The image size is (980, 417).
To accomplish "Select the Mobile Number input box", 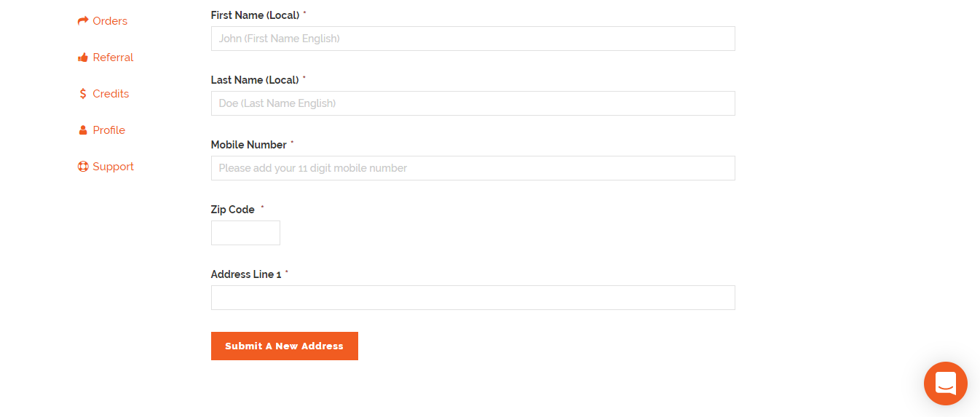I will tap(473, 168).
